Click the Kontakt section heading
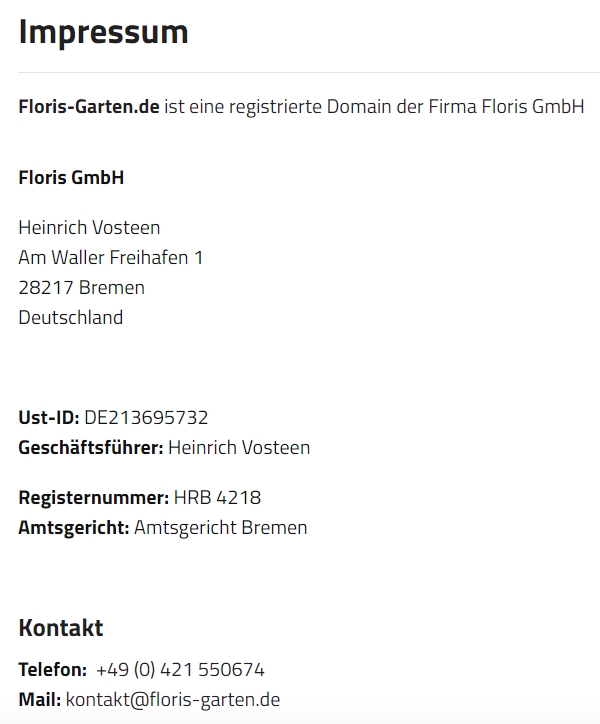 61,629
